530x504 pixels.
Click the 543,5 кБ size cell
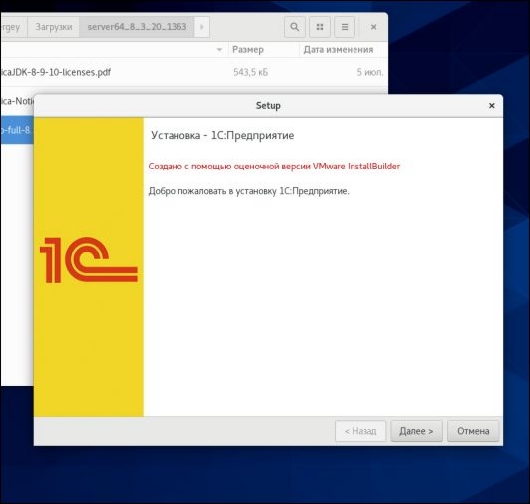pyautogui.click(x=250, y=72)
